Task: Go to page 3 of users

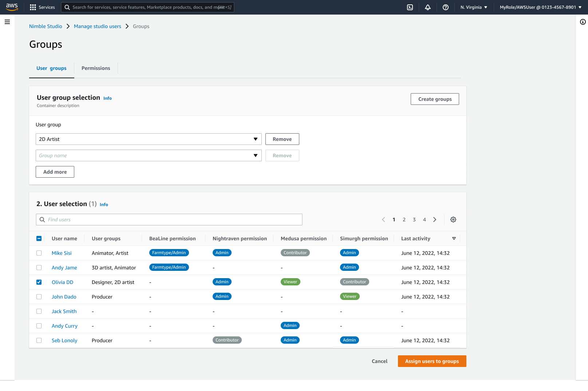Action: point(414,220)
